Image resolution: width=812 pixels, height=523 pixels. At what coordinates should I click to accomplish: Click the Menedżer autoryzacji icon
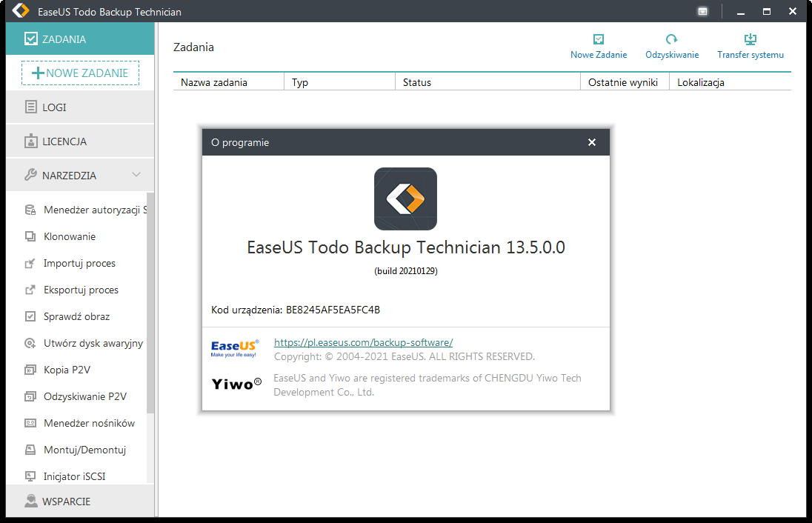coord(30,210)
